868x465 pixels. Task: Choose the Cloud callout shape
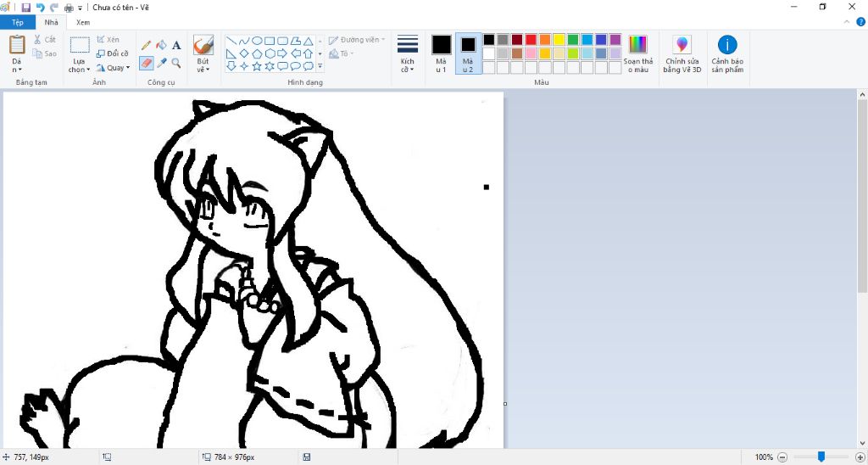309,66
